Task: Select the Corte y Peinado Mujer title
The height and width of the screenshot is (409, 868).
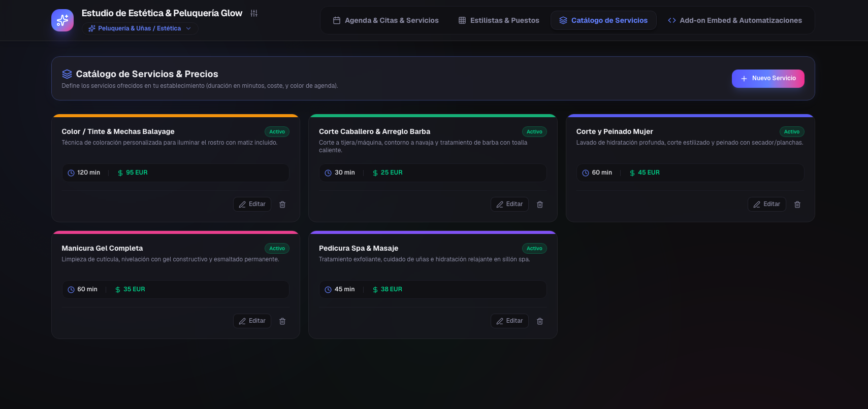Action: click(615, 131)
